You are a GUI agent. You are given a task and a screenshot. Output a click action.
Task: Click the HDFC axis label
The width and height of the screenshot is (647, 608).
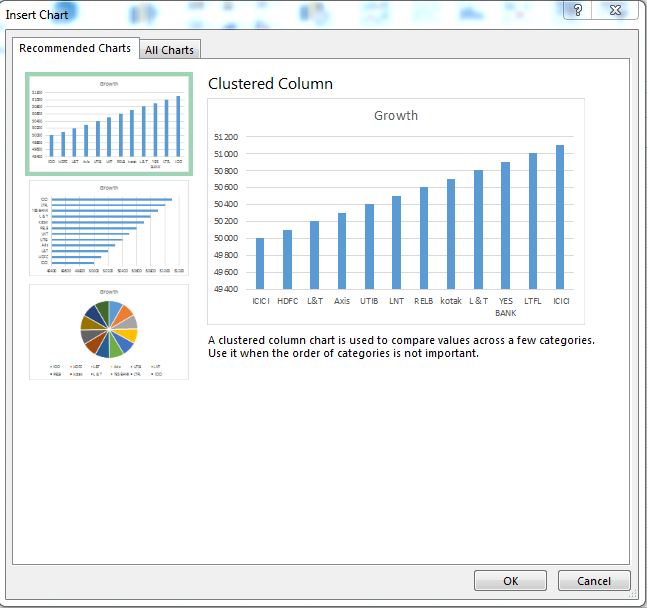pos(288,301)
